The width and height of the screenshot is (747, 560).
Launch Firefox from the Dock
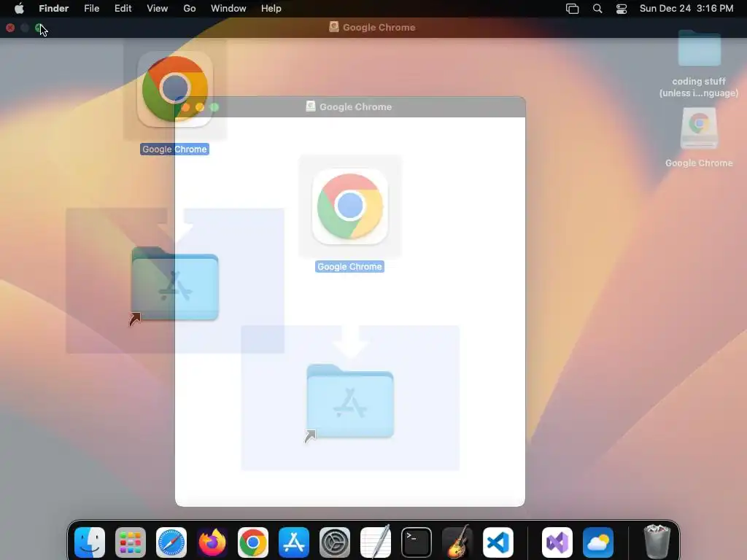click(212, 542)
